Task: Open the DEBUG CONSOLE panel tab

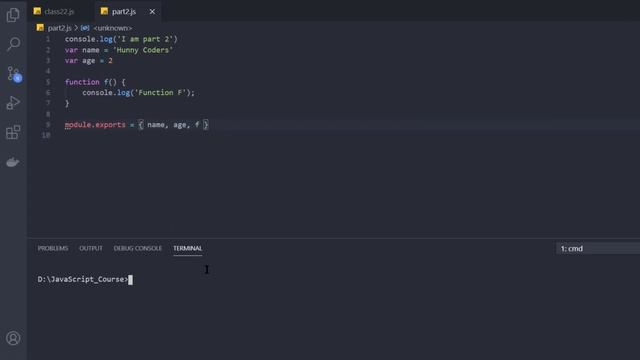Action: pos(138,248)
